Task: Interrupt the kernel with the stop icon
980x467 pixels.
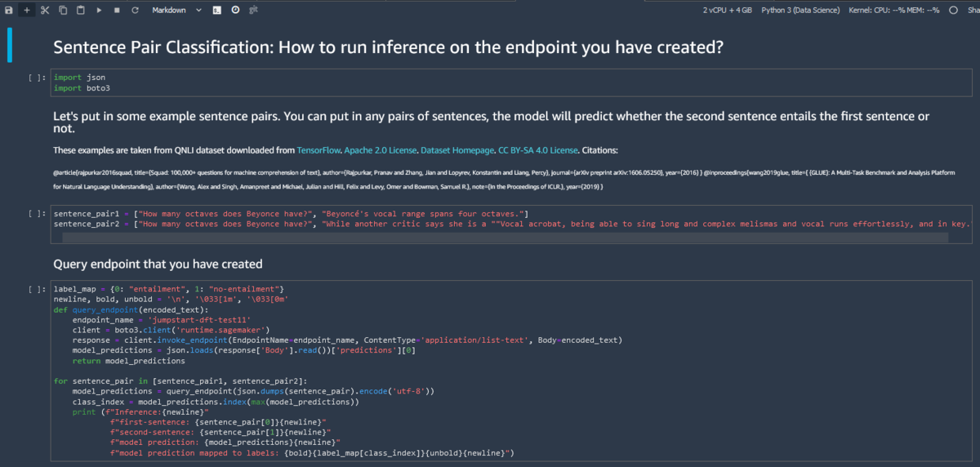Action: (x=117, y=10)
